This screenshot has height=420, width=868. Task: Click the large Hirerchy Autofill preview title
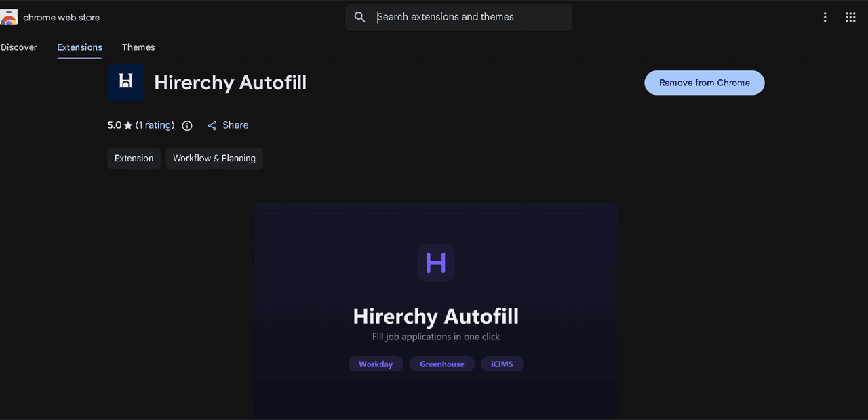pos(436,316)
